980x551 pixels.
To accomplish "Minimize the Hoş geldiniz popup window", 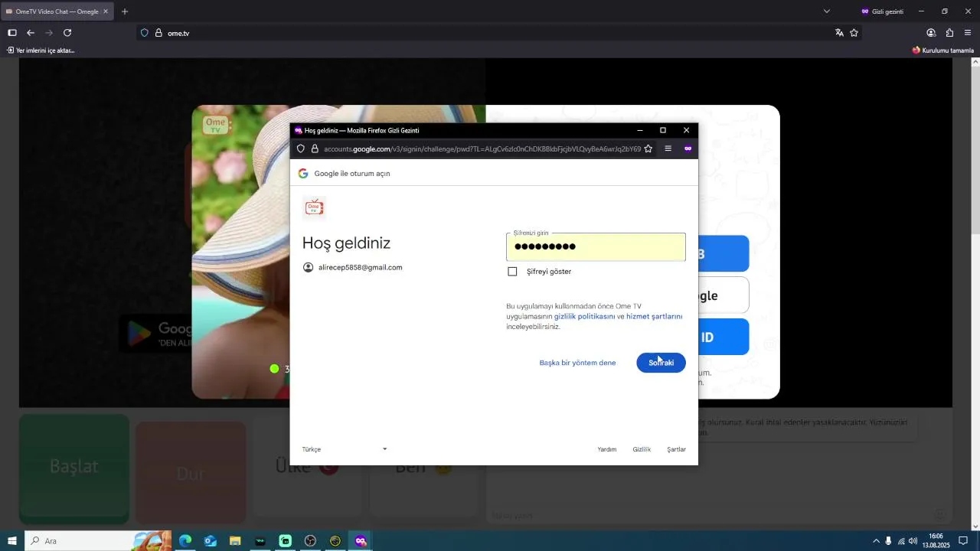I will point(640,130).
